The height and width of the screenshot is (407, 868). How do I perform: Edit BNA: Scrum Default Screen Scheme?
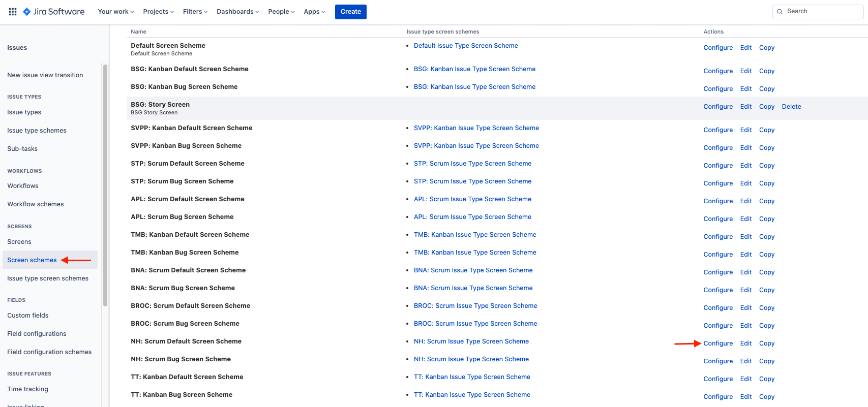coord(746,272)
